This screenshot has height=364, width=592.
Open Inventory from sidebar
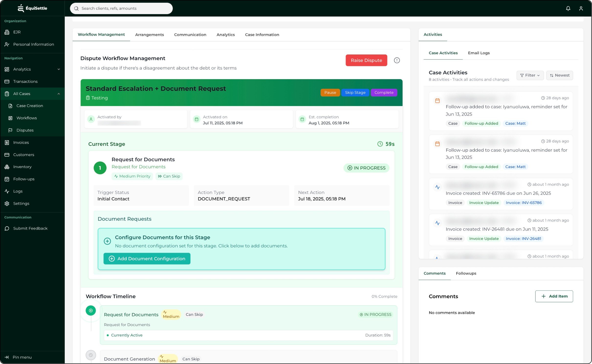tap(22, 167)
